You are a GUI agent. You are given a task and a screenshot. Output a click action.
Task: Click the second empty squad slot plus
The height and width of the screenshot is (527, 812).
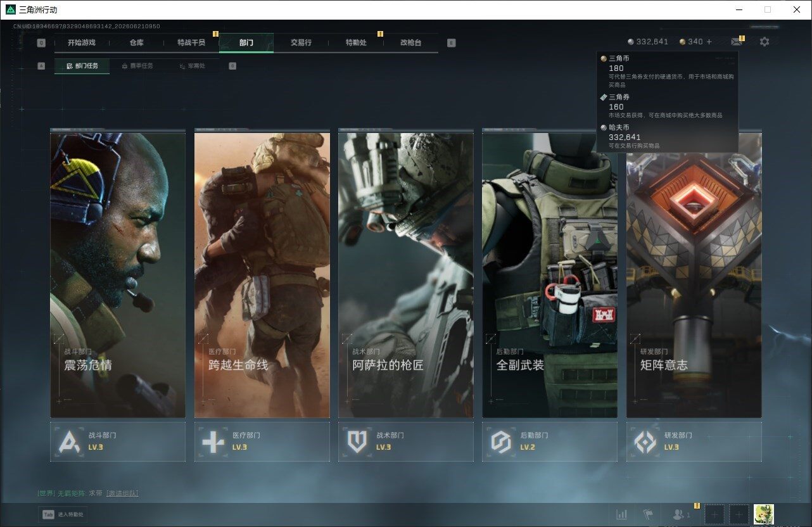[x=739, y=514]
